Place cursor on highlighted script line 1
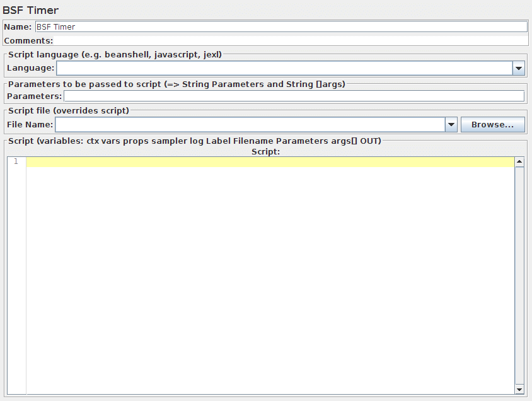The image size is (532, 401). [270, 162]
